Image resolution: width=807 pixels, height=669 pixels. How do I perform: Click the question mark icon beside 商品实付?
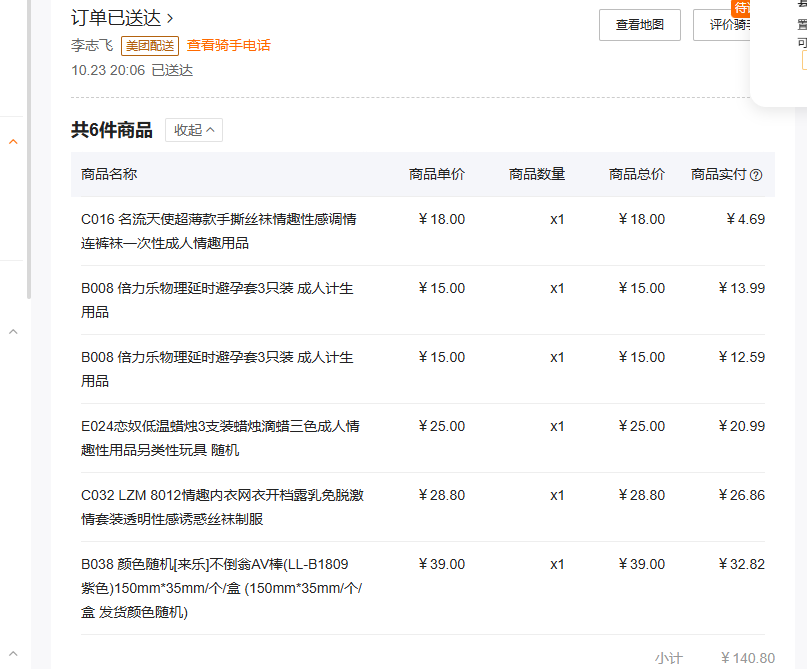pos(756,175)
